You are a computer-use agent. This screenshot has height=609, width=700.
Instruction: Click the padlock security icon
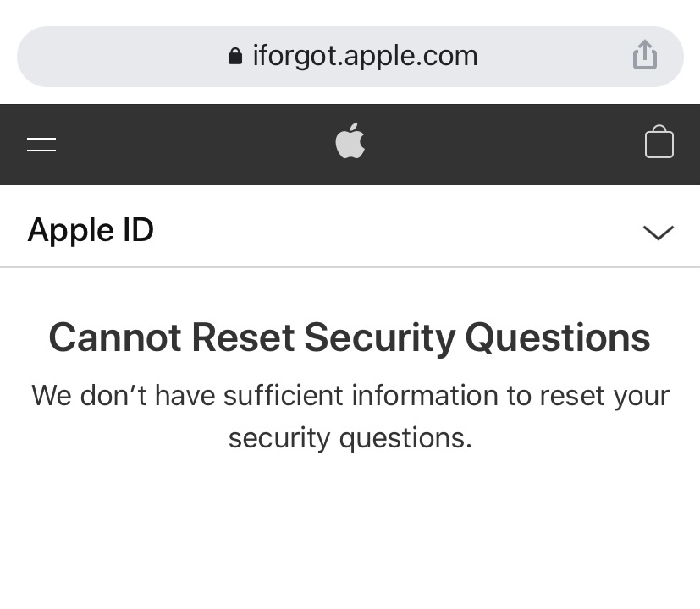(x=235, y=57)
